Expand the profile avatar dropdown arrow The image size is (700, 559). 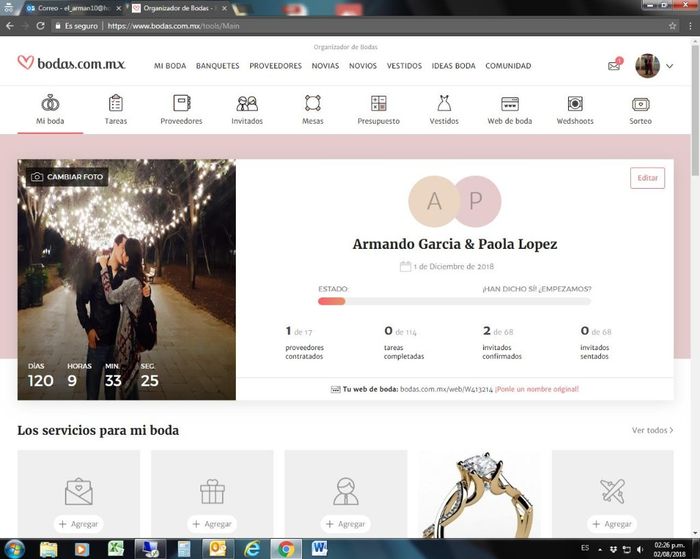click(670, 66)
